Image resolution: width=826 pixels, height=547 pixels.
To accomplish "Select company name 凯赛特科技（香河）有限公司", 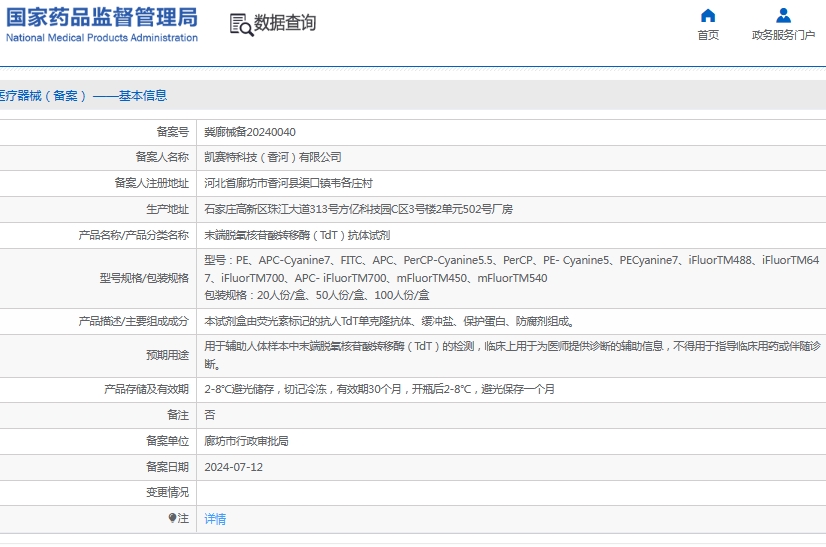I will (273, 157).
